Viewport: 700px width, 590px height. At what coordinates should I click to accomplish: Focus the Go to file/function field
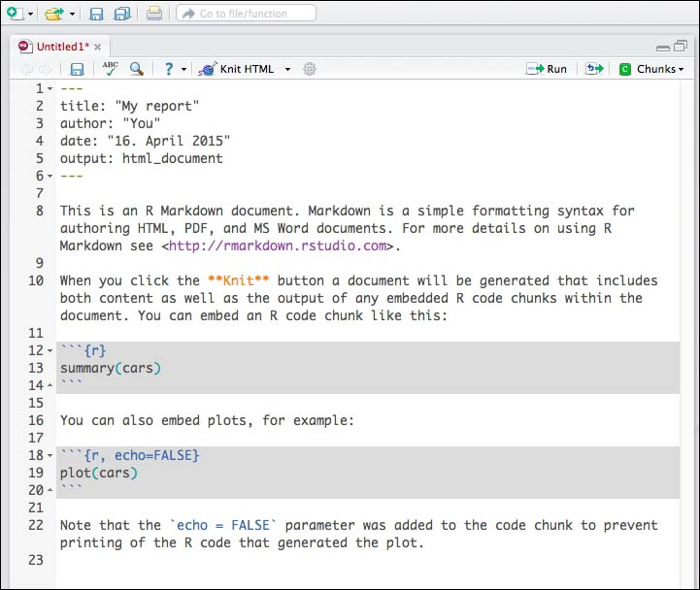(246, 14)
